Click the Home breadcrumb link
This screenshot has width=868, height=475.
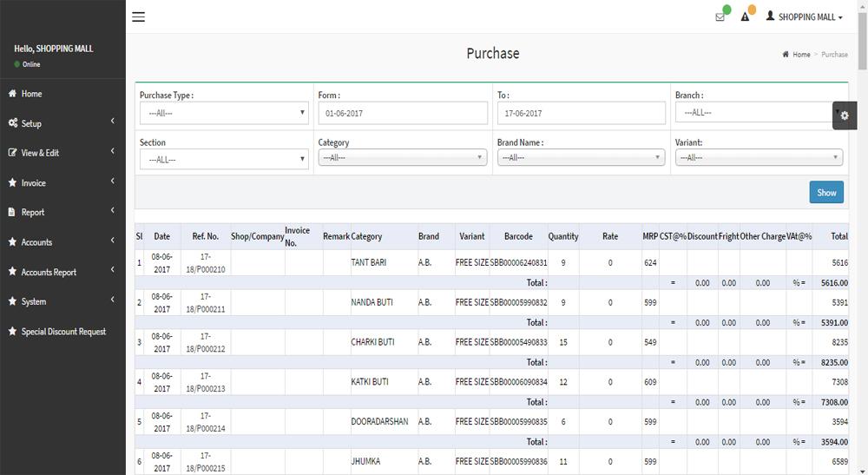pyautogui.click(x=800, y=55)
